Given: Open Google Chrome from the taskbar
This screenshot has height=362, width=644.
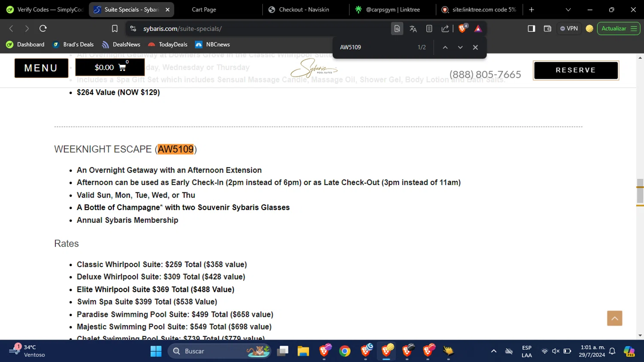Looking at the screenshot, I should [345, 351].
